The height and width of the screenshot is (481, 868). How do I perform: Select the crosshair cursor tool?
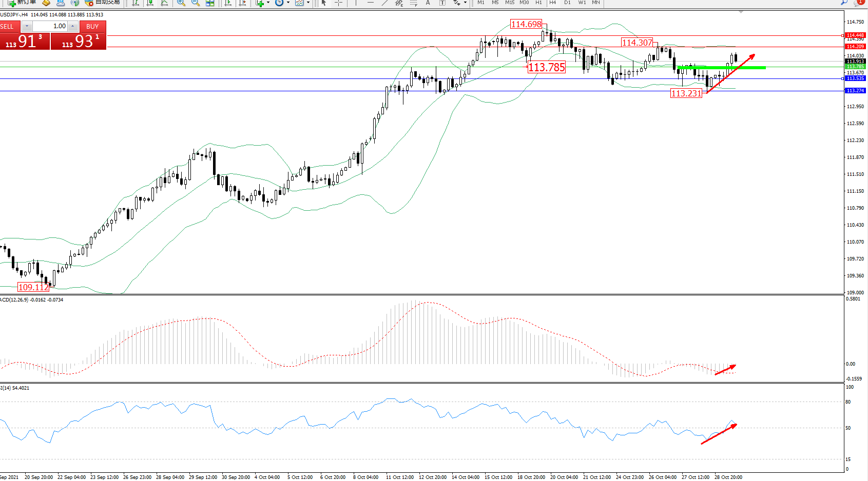[x=338, y=3]
